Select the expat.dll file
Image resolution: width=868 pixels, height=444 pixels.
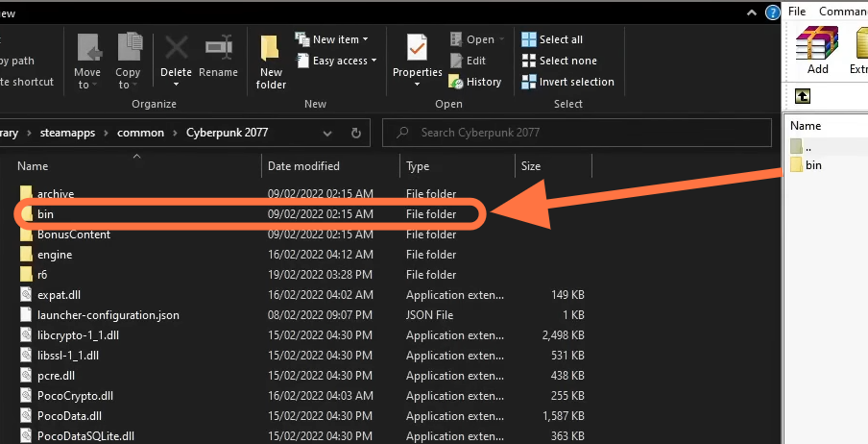[59, 295]
